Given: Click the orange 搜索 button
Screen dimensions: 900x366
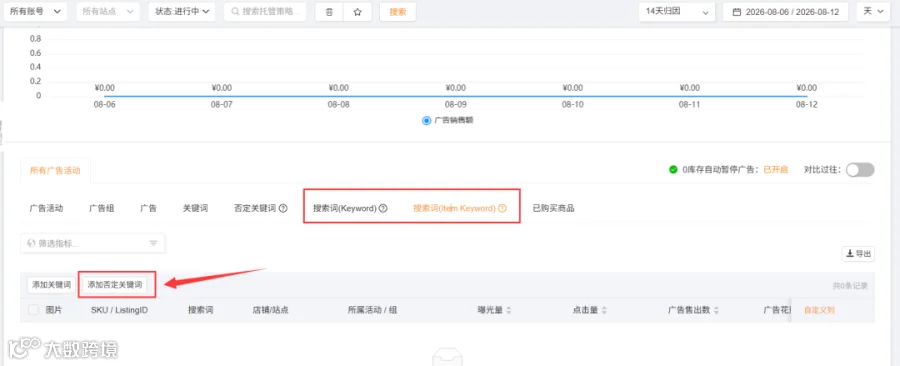Looking at the screenshot, I should tap(398, 12).
